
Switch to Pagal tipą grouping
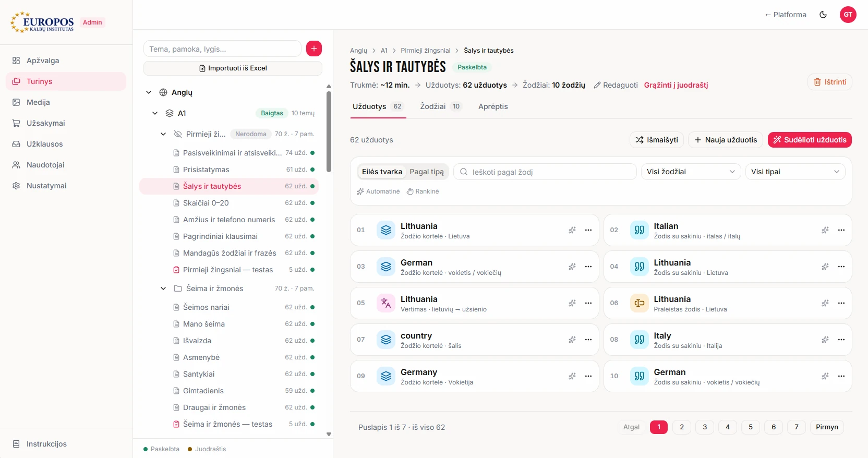pos(427,172)
